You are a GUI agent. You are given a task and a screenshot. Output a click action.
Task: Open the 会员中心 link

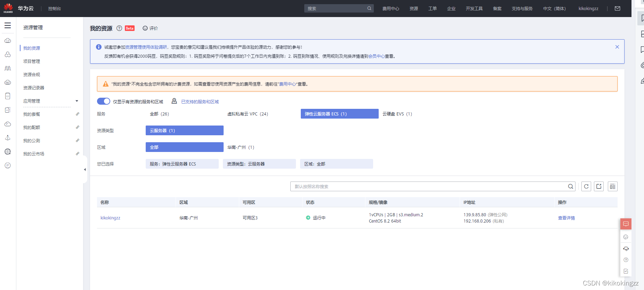click(x=376, y=56)
